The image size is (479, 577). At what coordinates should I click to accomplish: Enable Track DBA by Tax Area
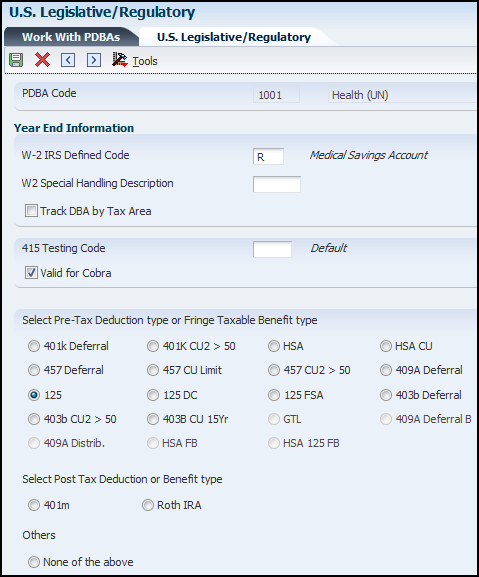(31, 211)
